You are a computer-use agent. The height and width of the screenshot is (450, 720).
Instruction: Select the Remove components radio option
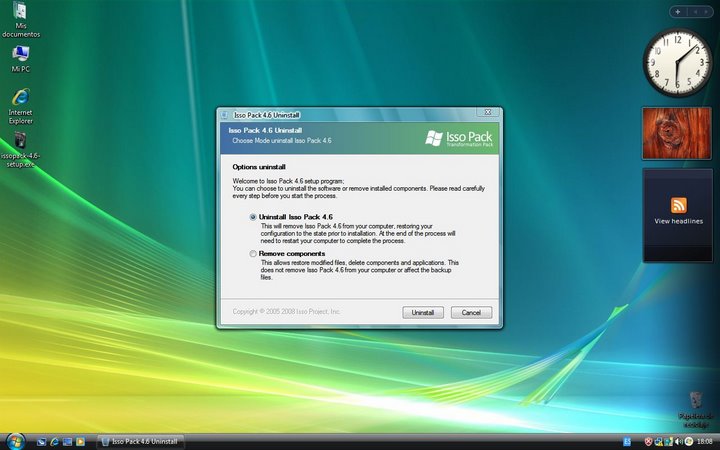point(253,253)
